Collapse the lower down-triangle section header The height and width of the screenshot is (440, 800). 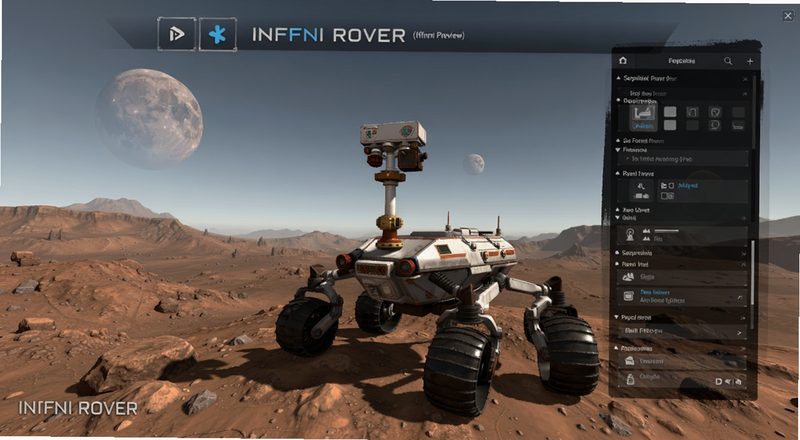616,317
